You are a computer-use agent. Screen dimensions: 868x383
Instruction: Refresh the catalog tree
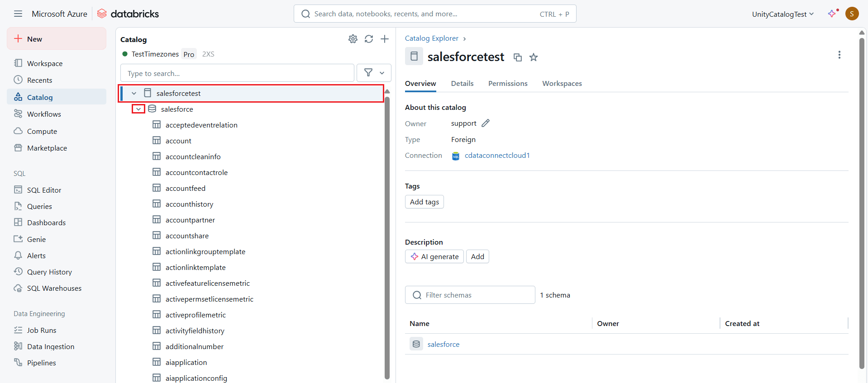[x=369, y=39]
